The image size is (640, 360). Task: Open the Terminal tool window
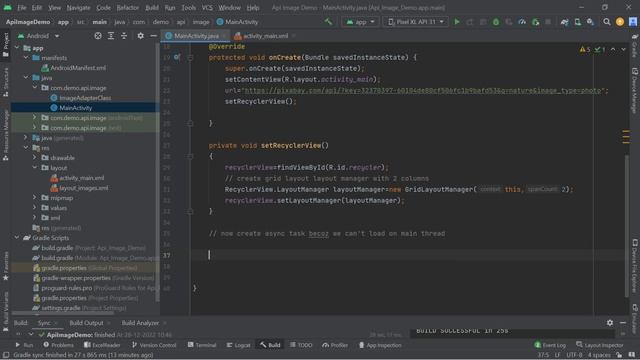[202, 345]
